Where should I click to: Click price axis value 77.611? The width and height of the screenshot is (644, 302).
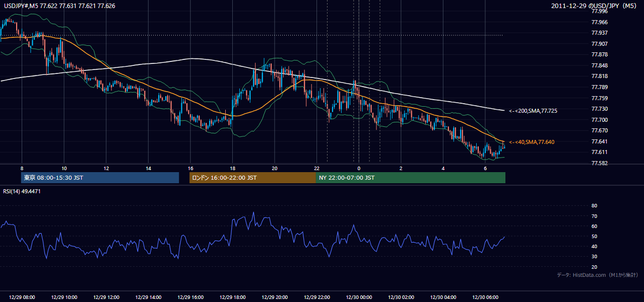[599, 152]
